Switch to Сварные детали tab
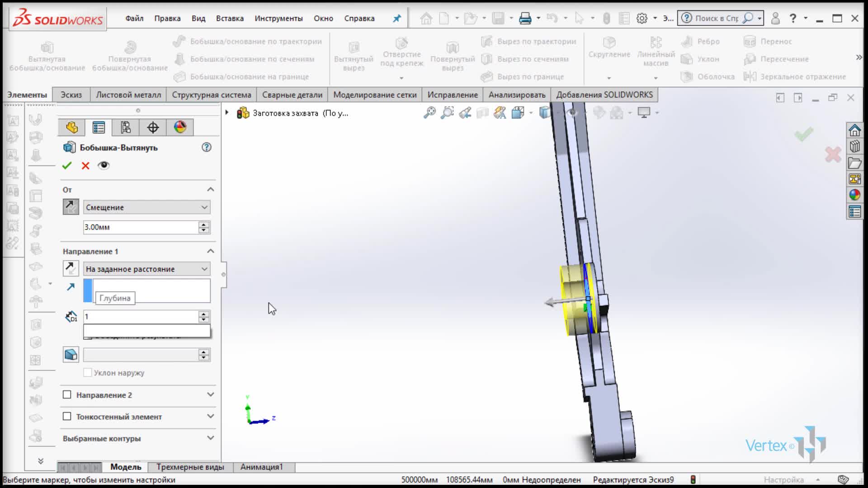This screenshot has width=868, height=488. click(292, 95)
